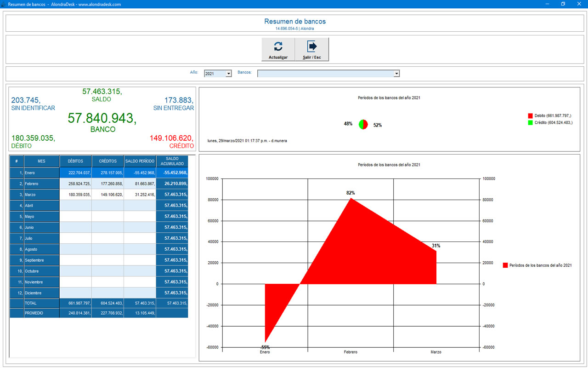Click the AlondraDesk app icon in title bar
Screen dimensions: 588x368
(4, 4)
